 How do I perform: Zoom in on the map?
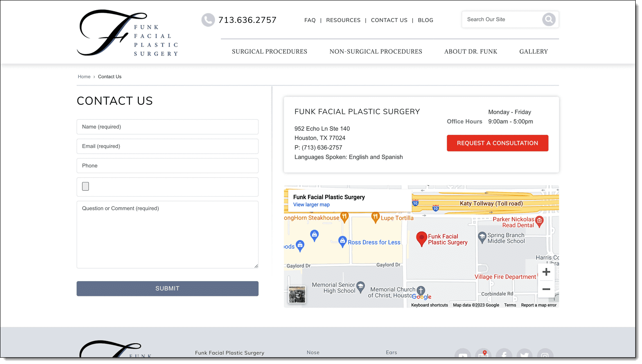[x=546, y=272]
